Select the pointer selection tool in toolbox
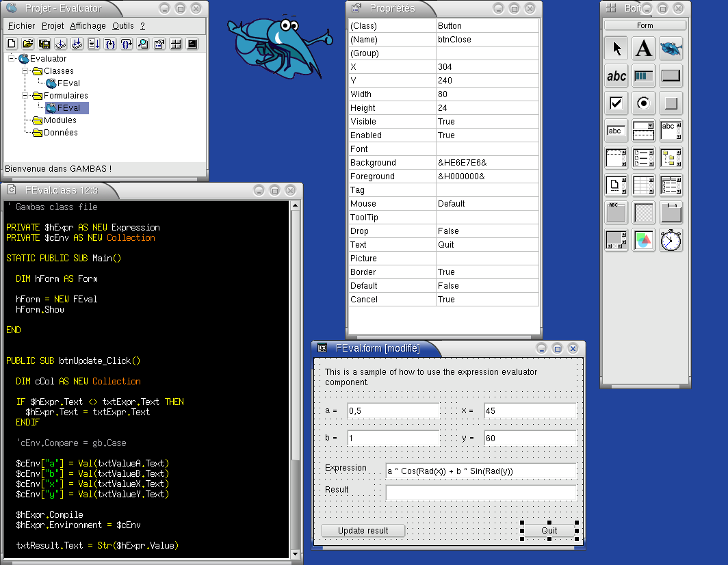Image resolution: width=728 pixels, height=565 pixels. tap(616, 49)
